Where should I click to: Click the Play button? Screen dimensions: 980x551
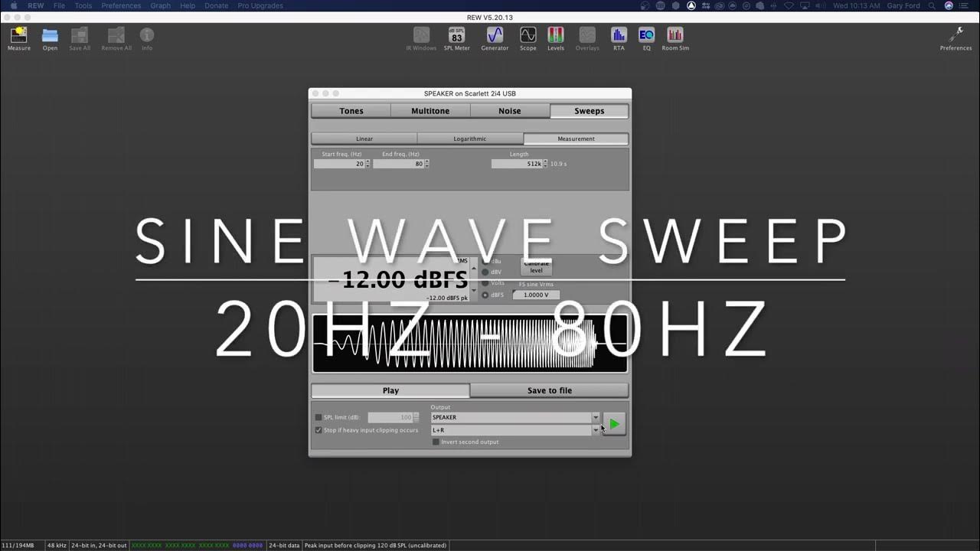coord(390,390)
